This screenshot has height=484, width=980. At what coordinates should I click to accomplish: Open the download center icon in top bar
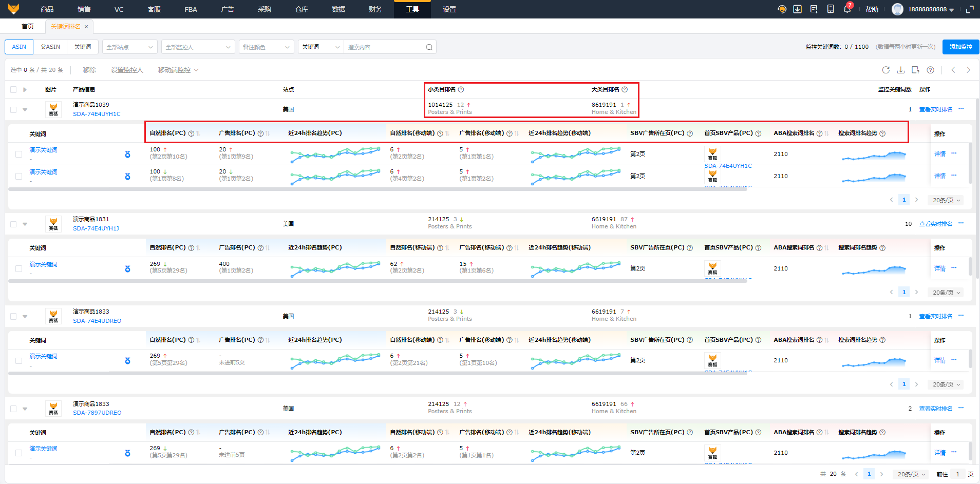[x=797, y=9]
